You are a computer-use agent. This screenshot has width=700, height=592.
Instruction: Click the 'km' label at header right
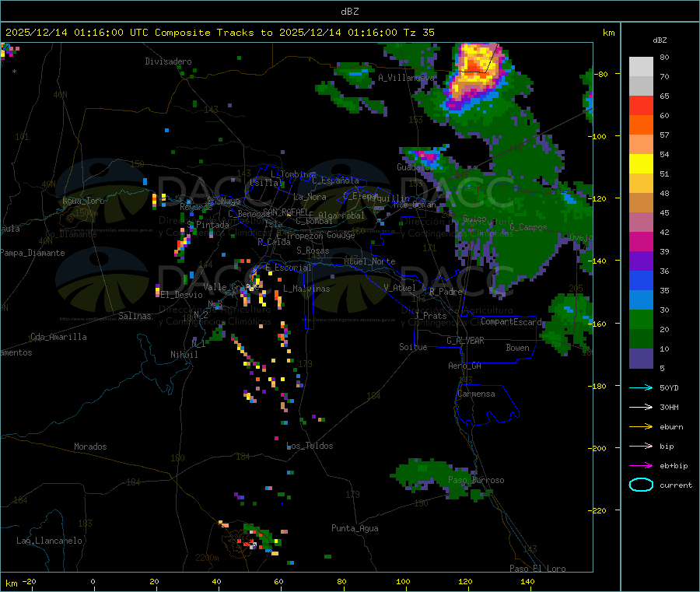point(608,33)
